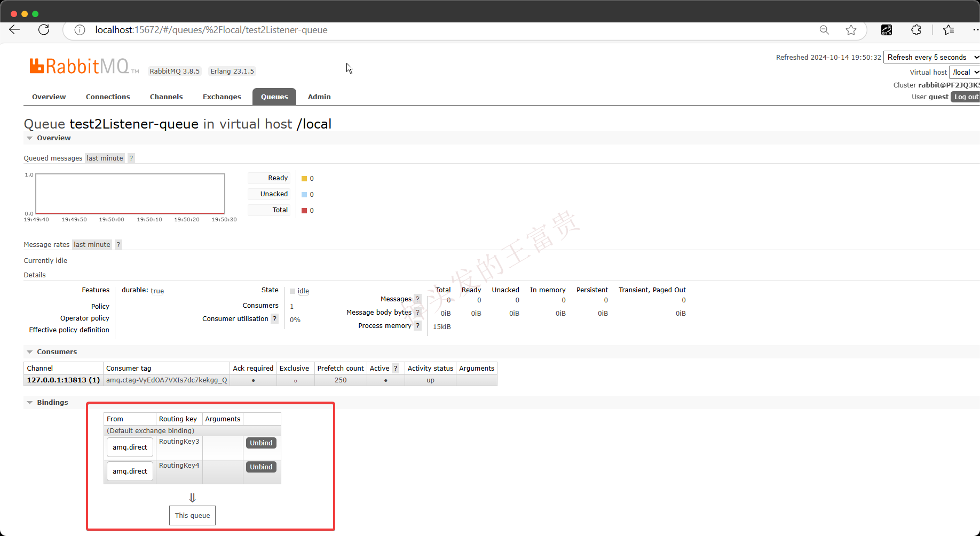The width and height of the screenshot is (980, 536).
Task: Click the idle state indicator
Action: [299, 291]
